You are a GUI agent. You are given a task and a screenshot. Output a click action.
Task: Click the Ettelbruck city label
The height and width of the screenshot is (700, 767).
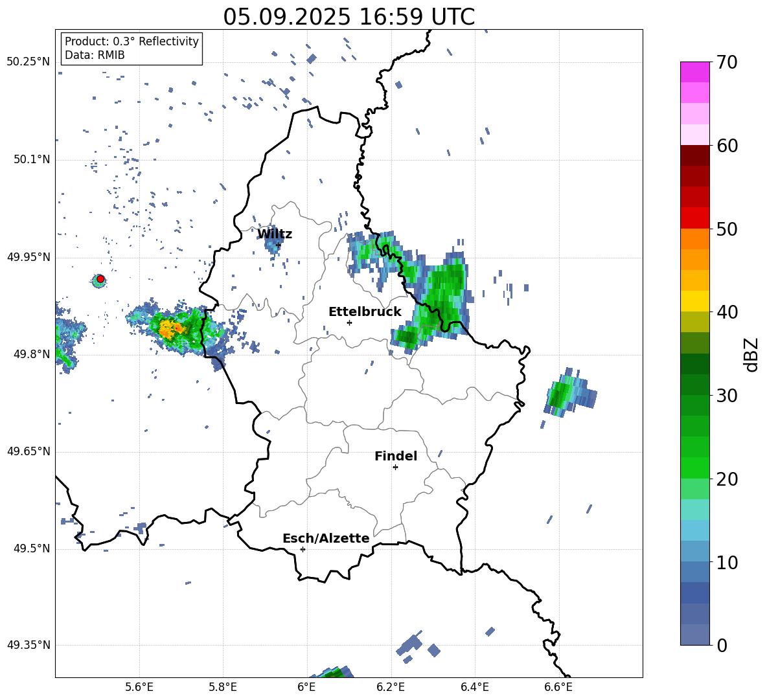pyautogui.click(x=365, y=312)
